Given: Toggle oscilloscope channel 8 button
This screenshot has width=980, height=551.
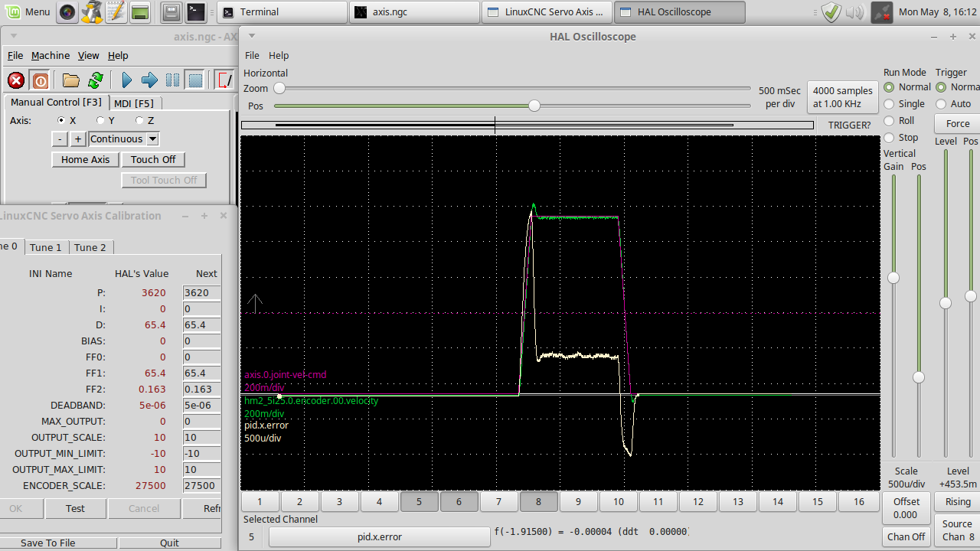Looking at the screenshot, I should (538, 502).
